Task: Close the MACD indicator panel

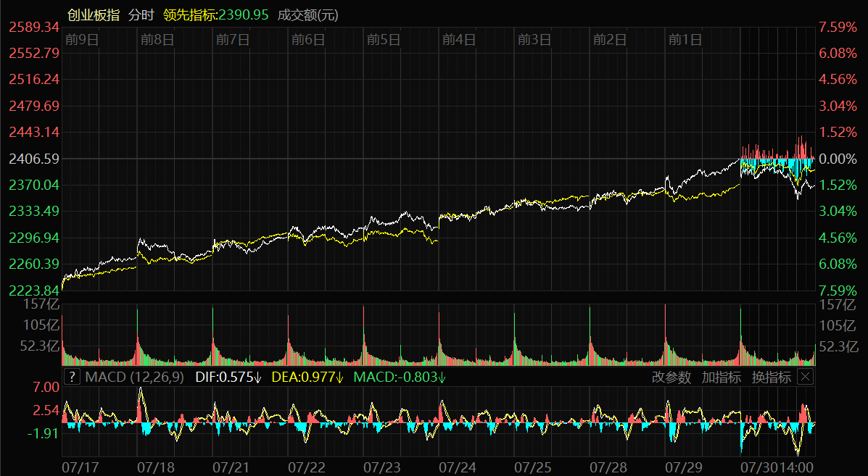Action: tap(805, 377)
